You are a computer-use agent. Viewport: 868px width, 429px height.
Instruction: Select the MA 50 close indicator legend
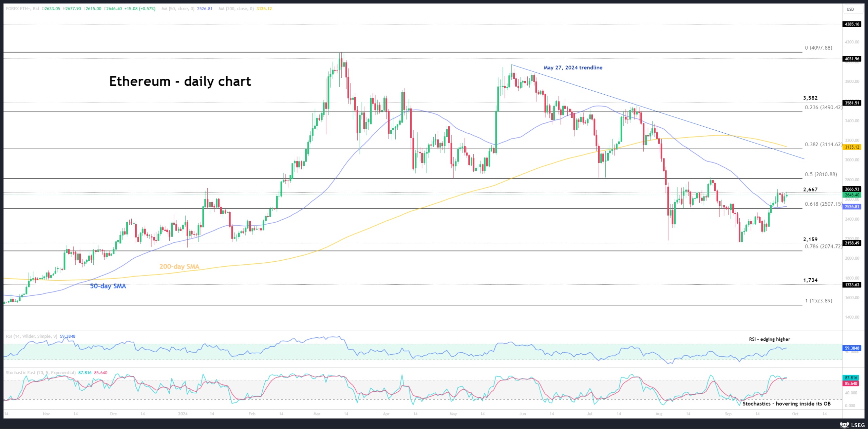pyautogui.click(x=177, y=8)
